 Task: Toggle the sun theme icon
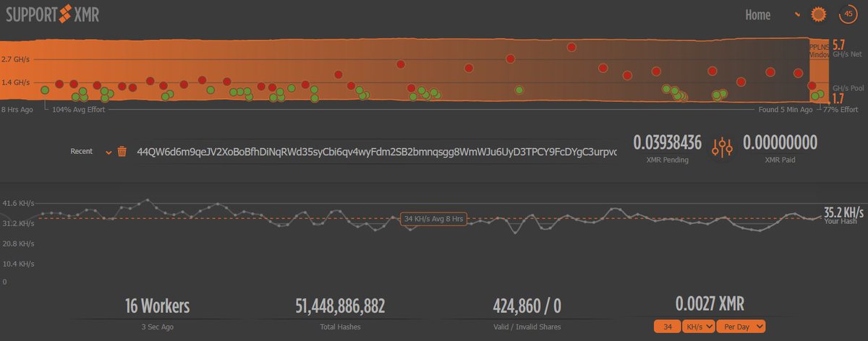point(818,14)
